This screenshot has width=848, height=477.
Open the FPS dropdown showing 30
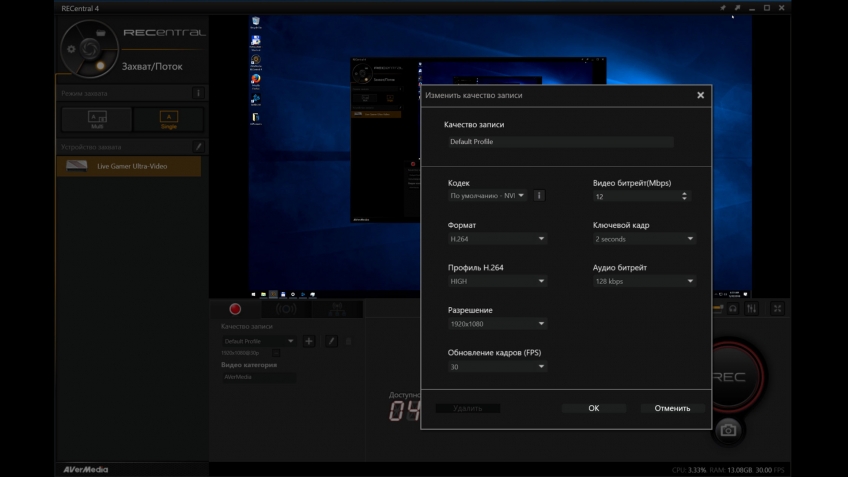click(x=497, y=367)
